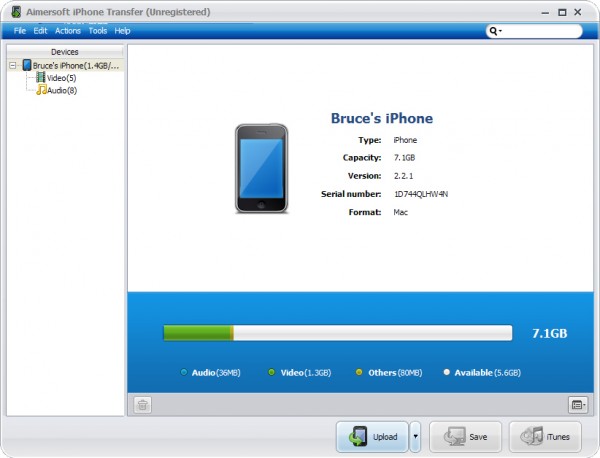The image size is (600, 458).
Task: Maximize the Aimersoft window
Action: click(x=562, y=12)
